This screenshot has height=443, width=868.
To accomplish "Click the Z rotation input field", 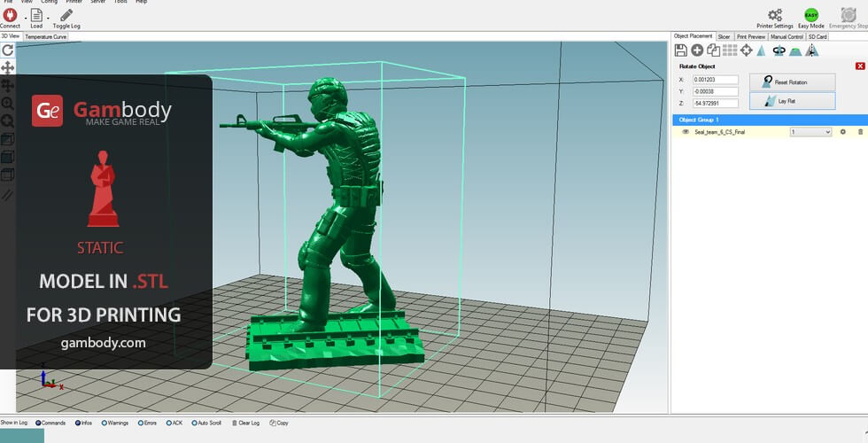I will point(715,103).
